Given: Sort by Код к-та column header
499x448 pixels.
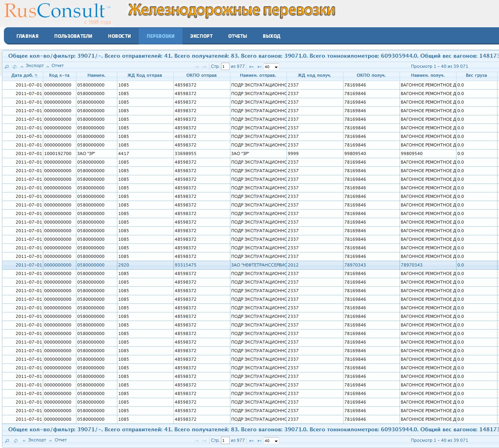Looking at the screenshot, I should pos(59,76).
